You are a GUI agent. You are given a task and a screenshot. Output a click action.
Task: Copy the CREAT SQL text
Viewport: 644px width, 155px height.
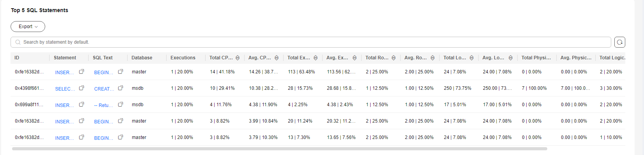(121, 88)
